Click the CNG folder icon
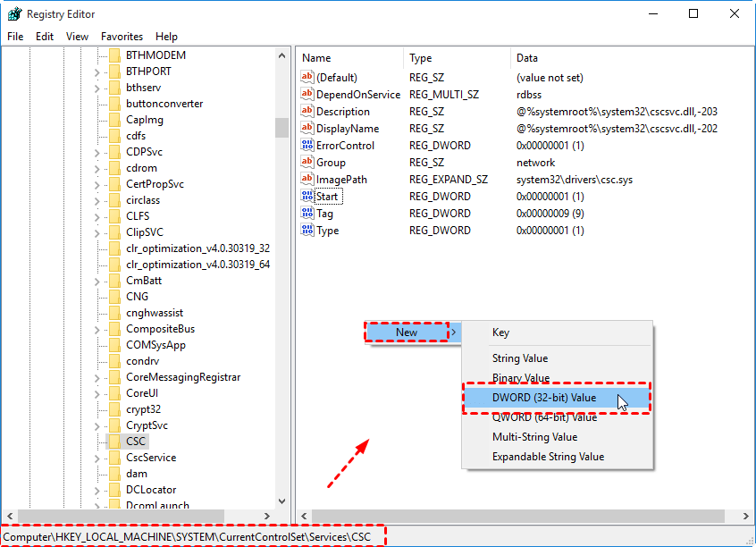Viewport: 756px width, 547px height. coord(114,296)
